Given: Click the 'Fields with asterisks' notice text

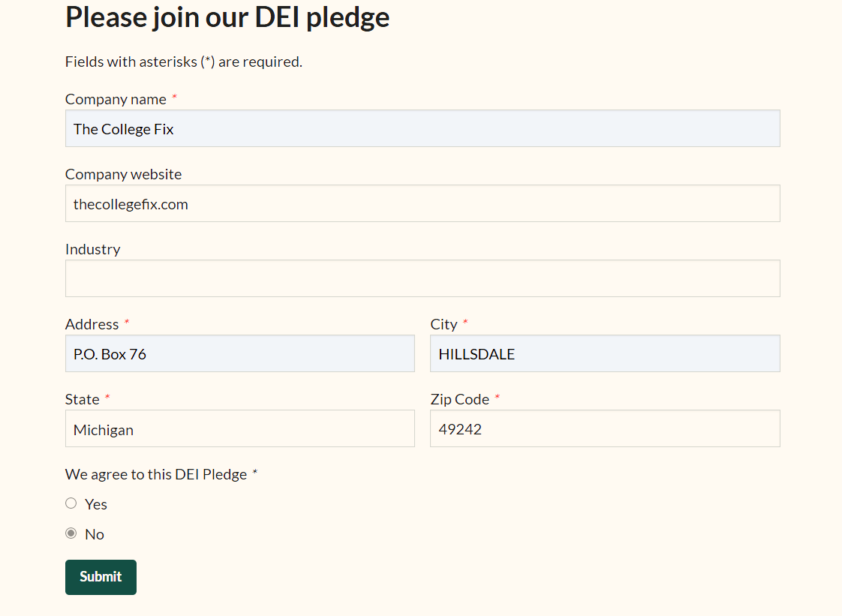Looking at the screenshot, I should [184, 62].
